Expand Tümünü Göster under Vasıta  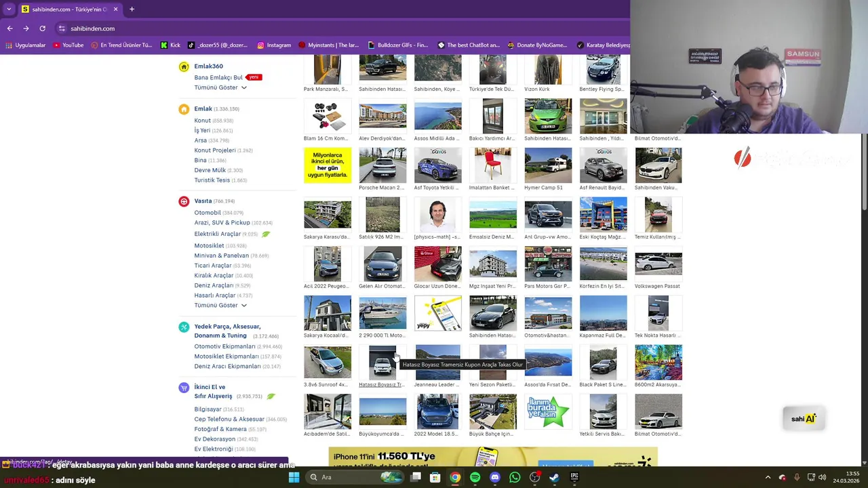tap(220, 305)
